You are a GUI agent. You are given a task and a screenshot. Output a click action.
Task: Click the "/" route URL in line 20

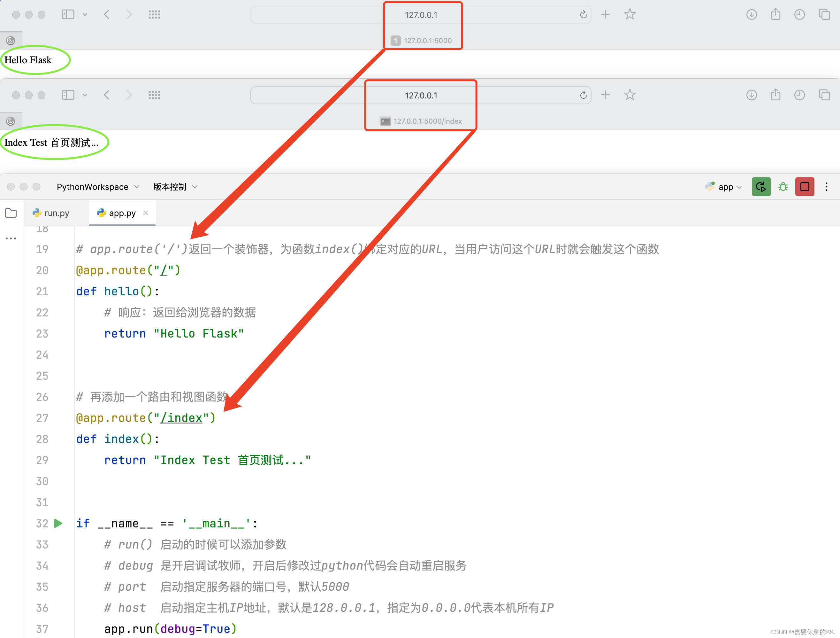click(164, 270)
